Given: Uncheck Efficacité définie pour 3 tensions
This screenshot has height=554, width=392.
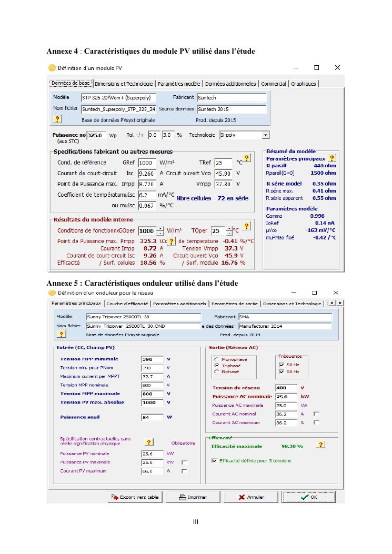Looking at the screenshot, I should click(x=214, y=461).
